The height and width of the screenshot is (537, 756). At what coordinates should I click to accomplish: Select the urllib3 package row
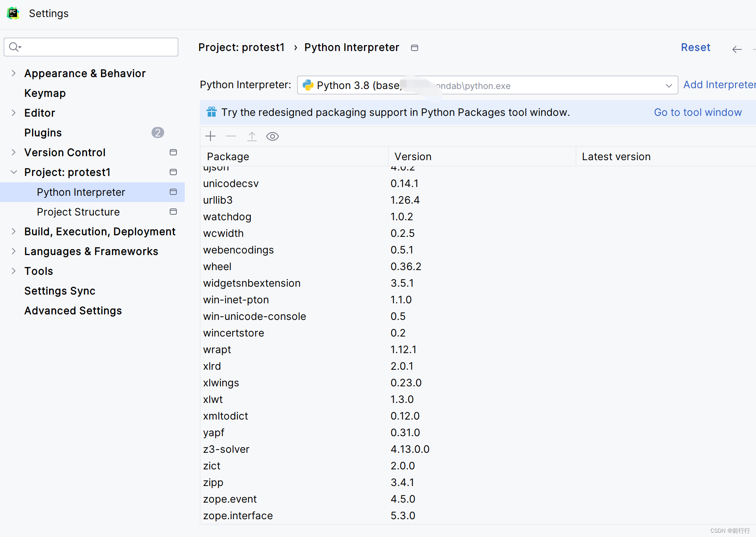tap(478, 200)
